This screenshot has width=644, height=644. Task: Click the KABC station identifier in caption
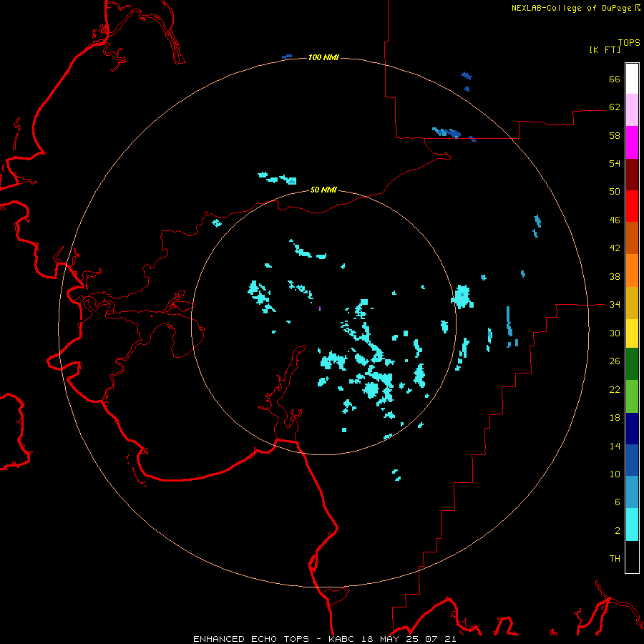343,639
